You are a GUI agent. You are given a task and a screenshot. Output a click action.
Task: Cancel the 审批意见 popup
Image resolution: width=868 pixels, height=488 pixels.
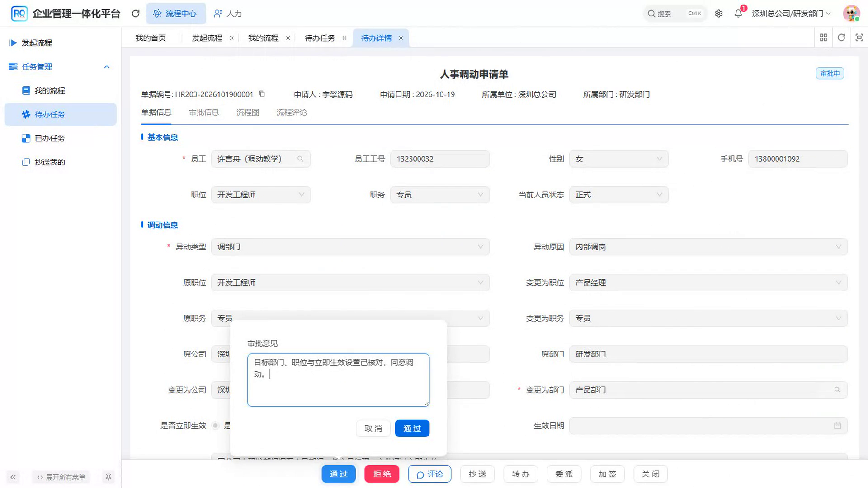click(373, 428)
